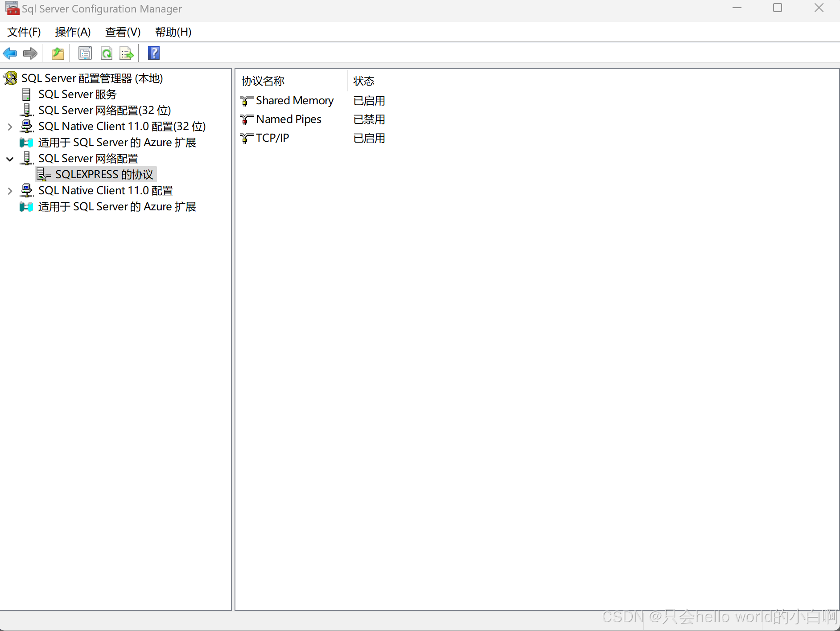
Task: Expand the SQL Native Client 11.0 配置 node
Action: [x=10, y=191]
